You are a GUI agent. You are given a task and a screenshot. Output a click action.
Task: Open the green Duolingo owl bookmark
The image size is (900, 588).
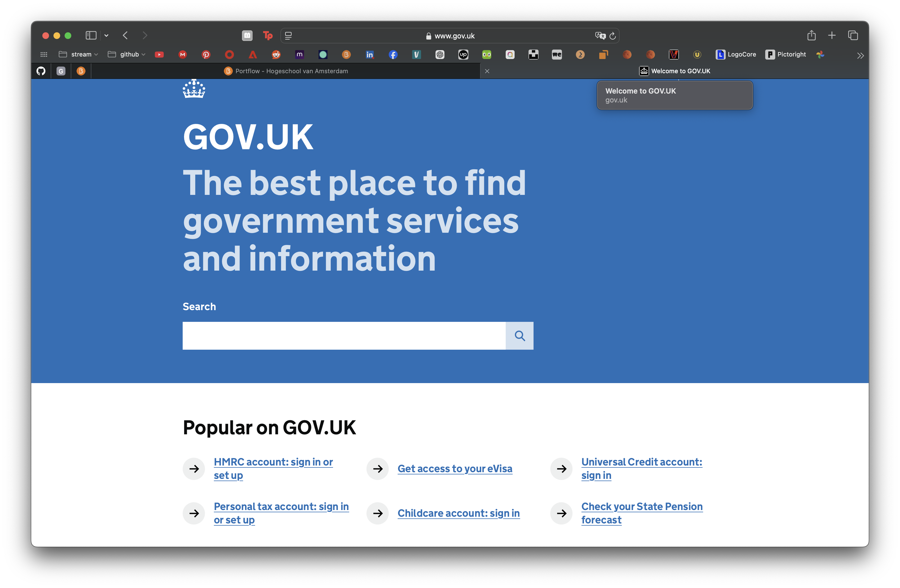487,55
